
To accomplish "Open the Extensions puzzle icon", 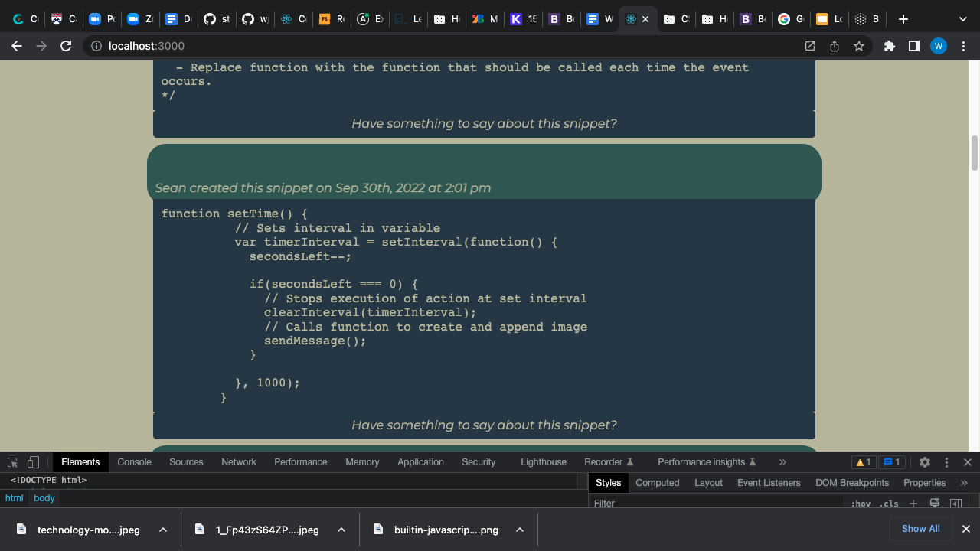I will point(889,46).
